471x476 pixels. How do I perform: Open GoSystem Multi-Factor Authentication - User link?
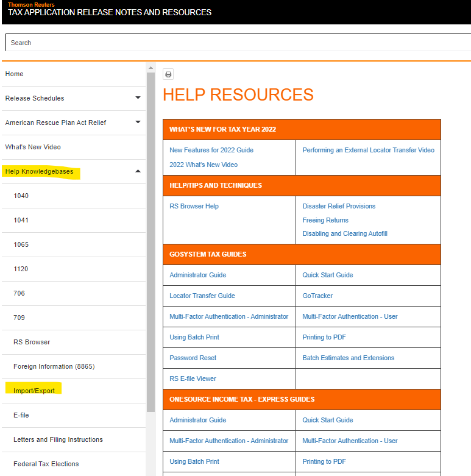coord(350,316)
